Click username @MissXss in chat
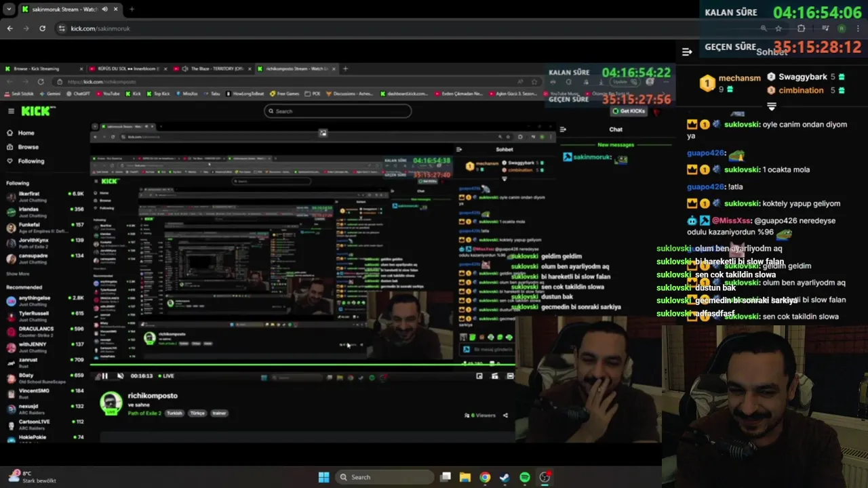Image resolution: width=868 pixels, height=488 pixels. (x=731, y=221)
